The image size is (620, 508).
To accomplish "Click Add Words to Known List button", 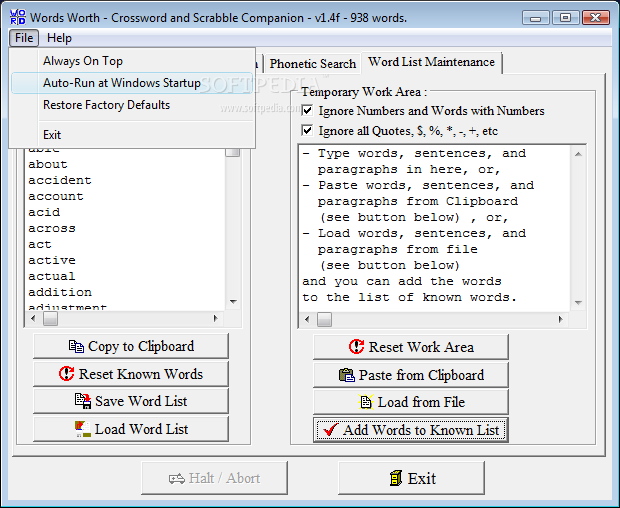I will tap(411, 430).
